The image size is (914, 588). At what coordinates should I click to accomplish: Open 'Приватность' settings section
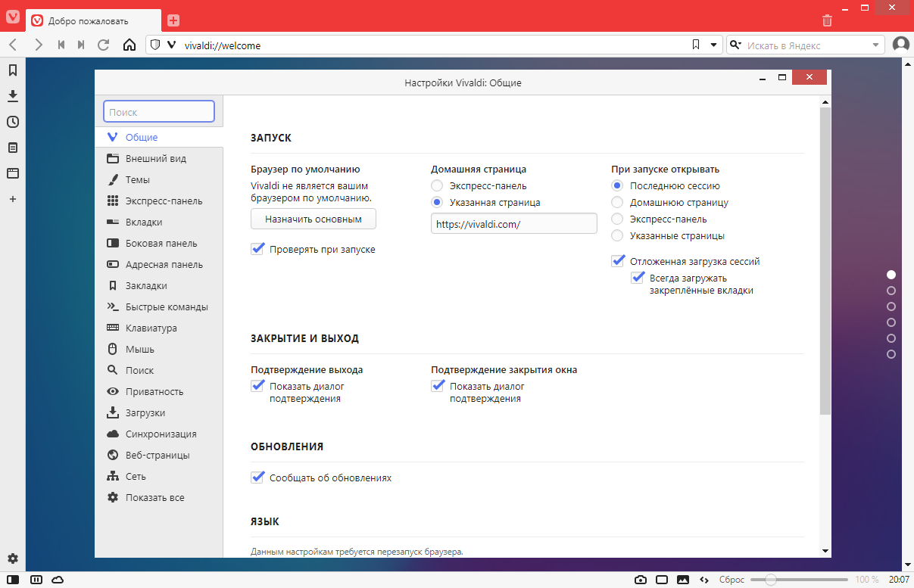click(159, 392)
